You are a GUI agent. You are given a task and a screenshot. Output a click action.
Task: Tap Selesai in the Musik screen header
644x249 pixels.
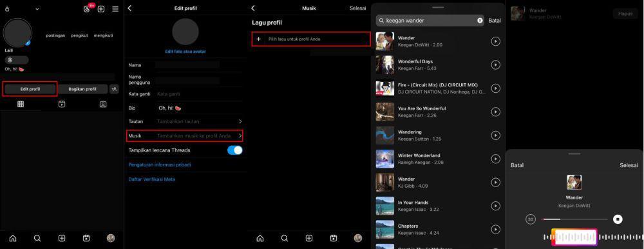(x=357, y=8)
